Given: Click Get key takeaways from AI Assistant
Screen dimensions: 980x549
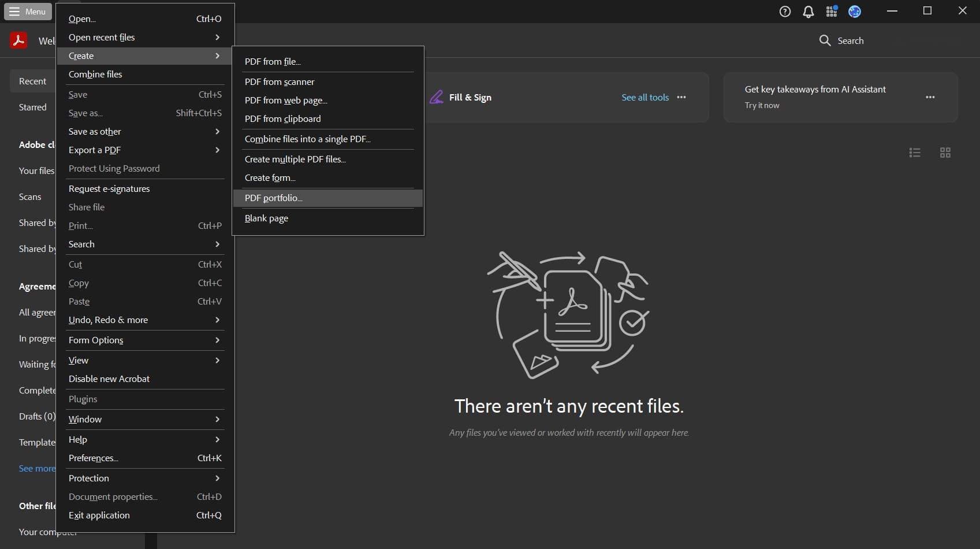Looking at the screenshot, I should (x=815, y=89).
